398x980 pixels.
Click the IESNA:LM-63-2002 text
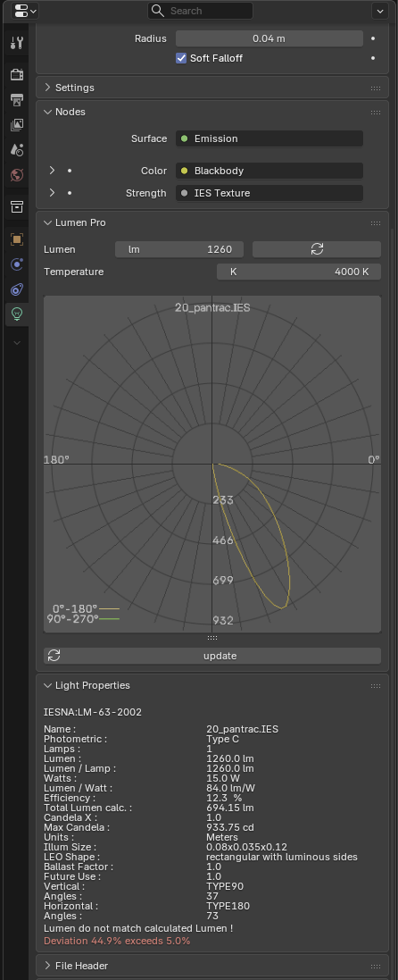click(93, 712)
